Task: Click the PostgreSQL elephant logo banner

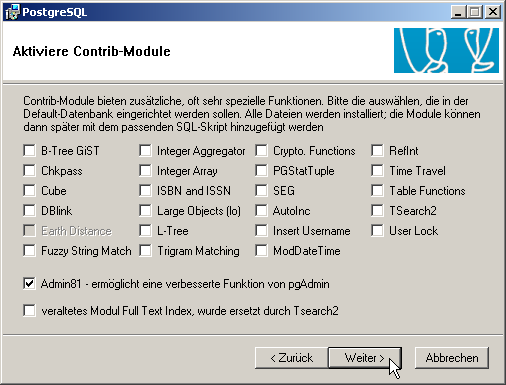Action: pyautogui.click(x=446, y=50)
